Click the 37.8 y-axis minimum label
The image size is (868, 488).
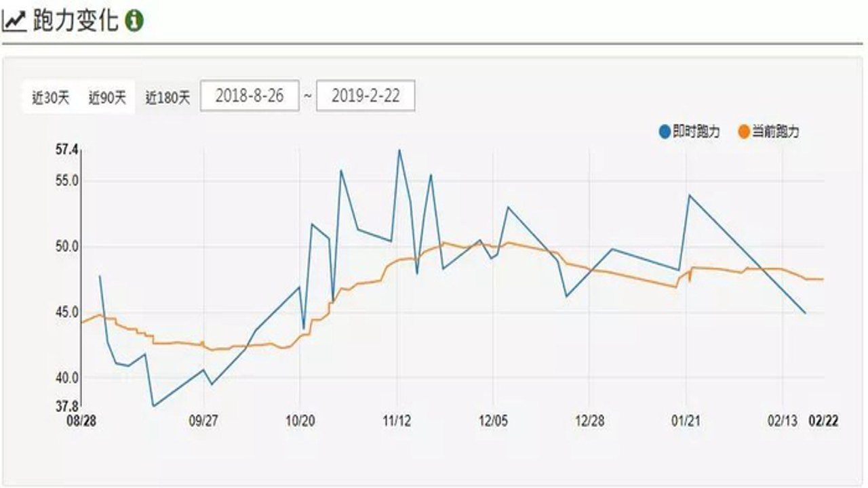(66, 406)
